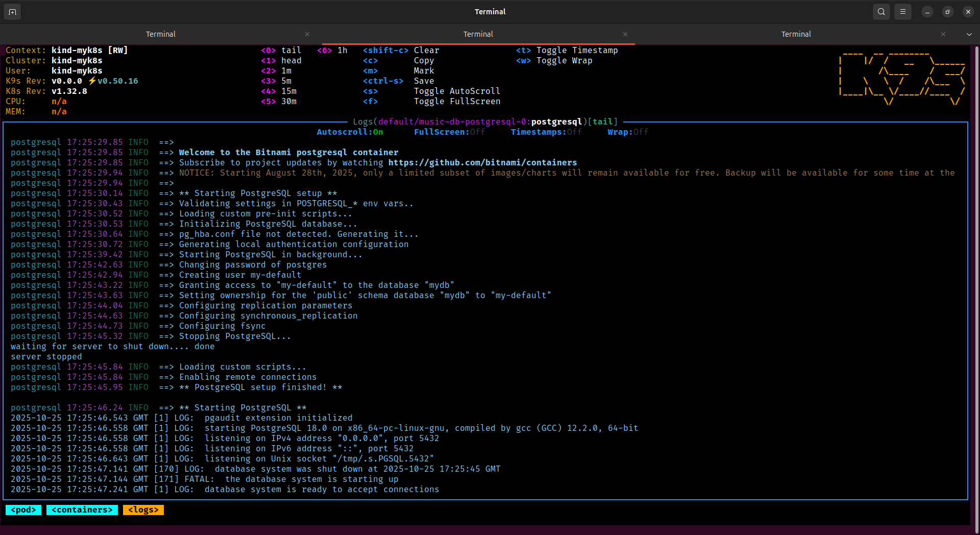Screen dimensions: 980x535
Task: Click the <m> Mark hint
Action: (x=399, y=71)
